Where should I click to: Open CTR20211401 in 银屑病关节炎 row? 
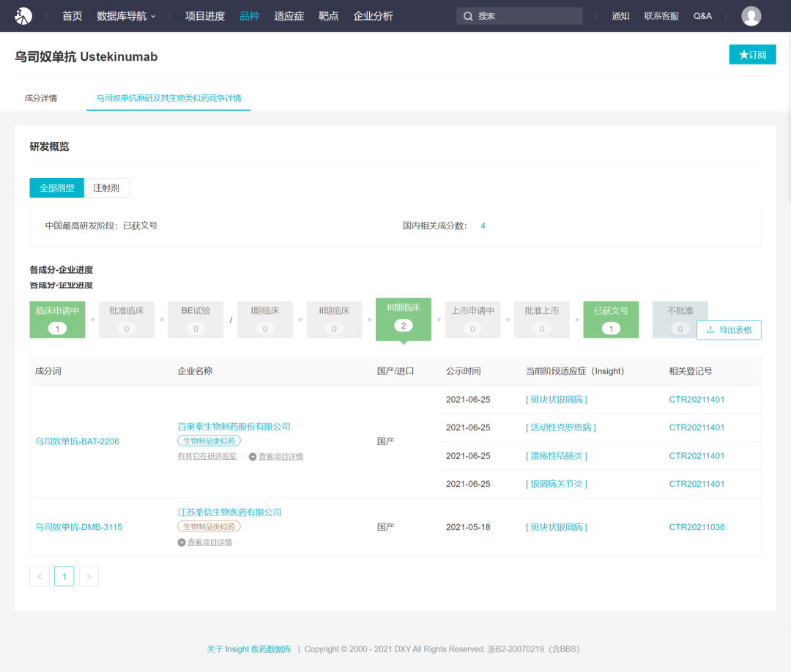point(697,484)
